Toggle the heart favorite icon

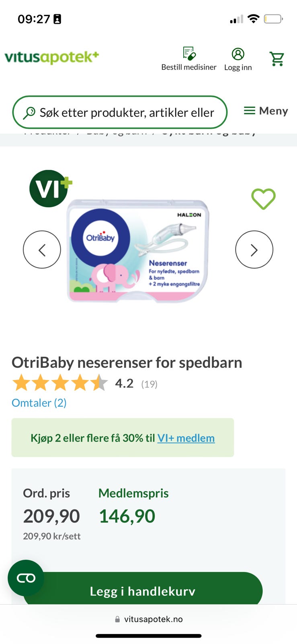[x=263, y=199]
